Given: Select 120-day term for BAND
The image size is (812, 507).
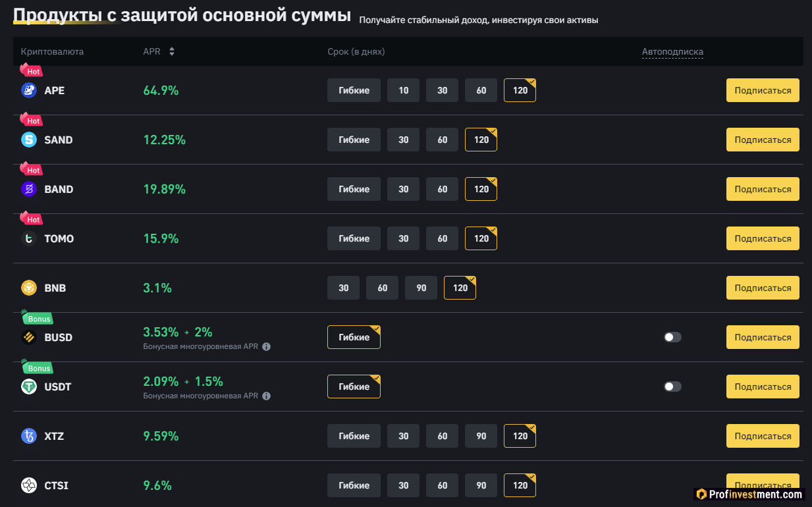Looking at the screenshot, I should point(481,189).
